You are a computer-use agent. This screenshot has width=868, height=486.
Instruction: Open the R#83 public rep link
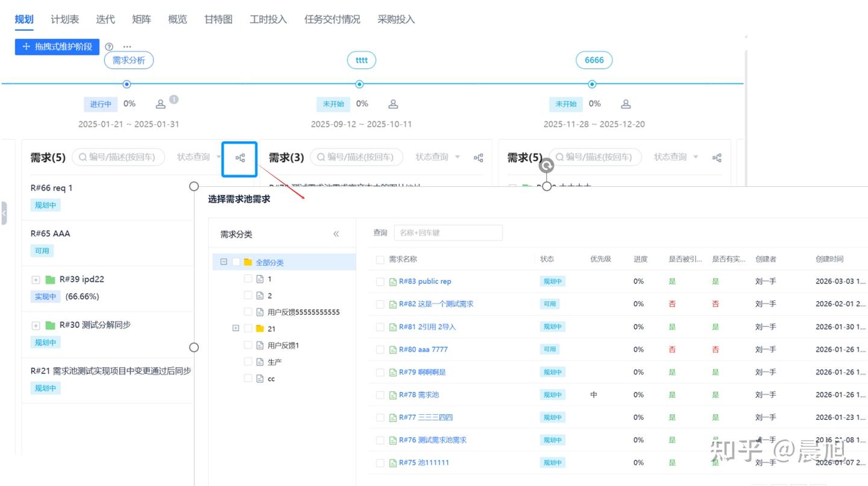click(425, 282)
